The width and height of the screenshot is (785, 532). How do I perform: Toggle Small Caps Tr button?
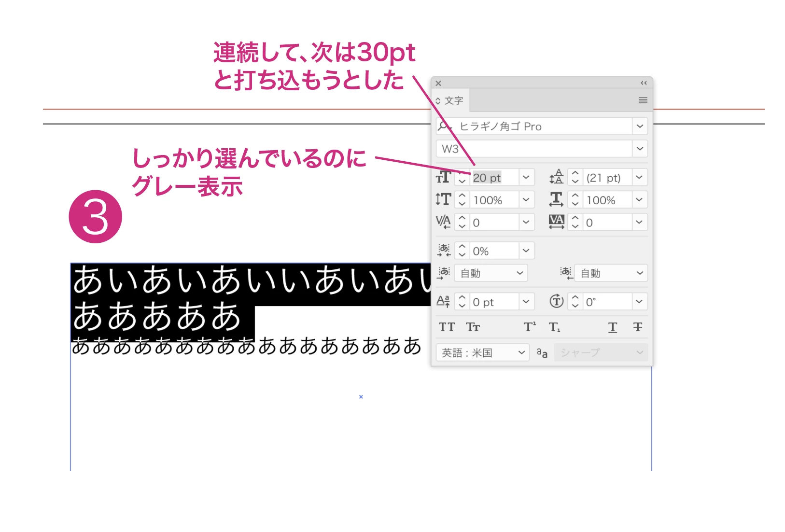(x=473, y=327)
